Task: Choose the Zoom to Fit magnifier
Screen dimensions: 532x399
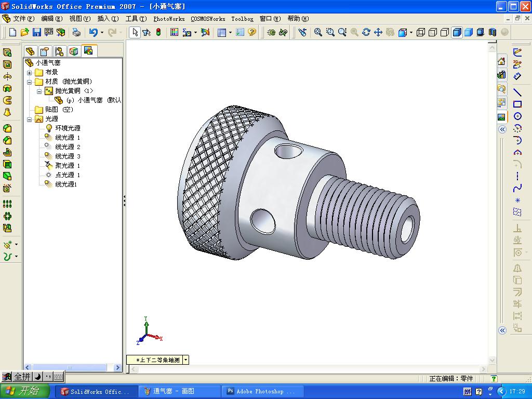Action: point(318,32)
